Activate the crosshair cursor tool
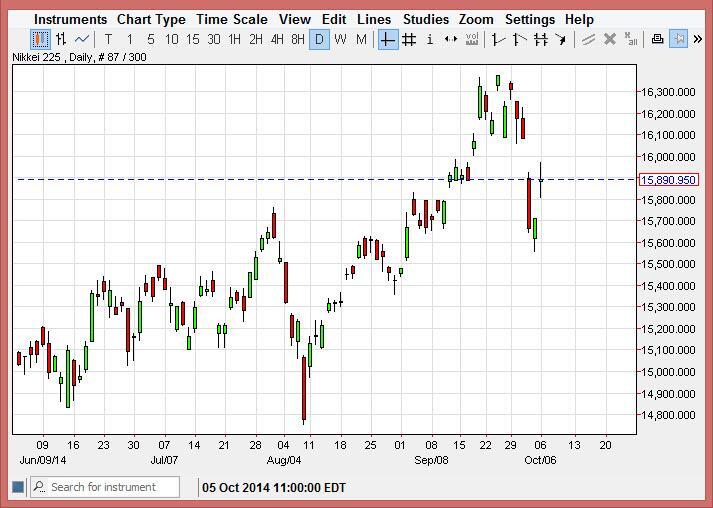This screenshot has height=508, width=713. [x=387, y=40]
